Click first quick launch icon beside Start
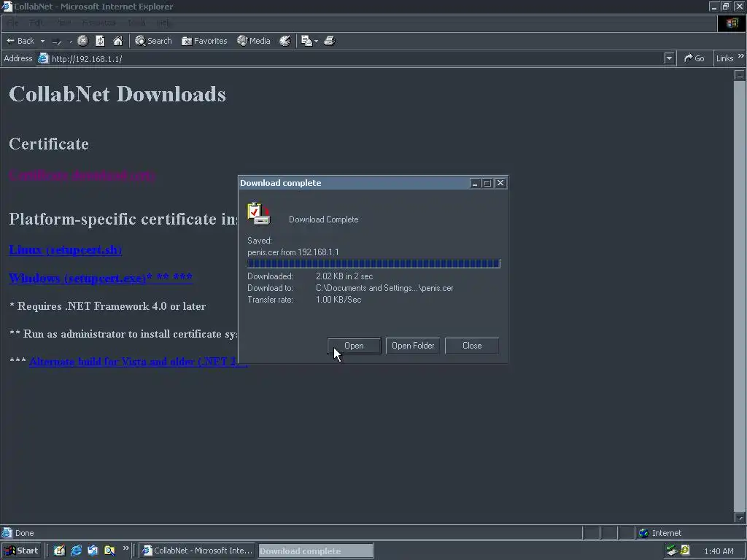 pyautogui.click(x=59, y=551)
